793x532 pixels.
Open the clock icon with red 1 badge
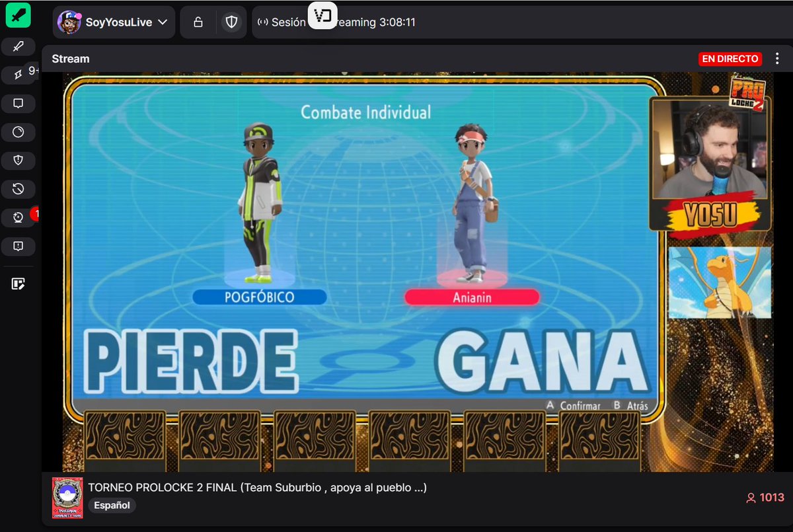click(x=18, y=217)
